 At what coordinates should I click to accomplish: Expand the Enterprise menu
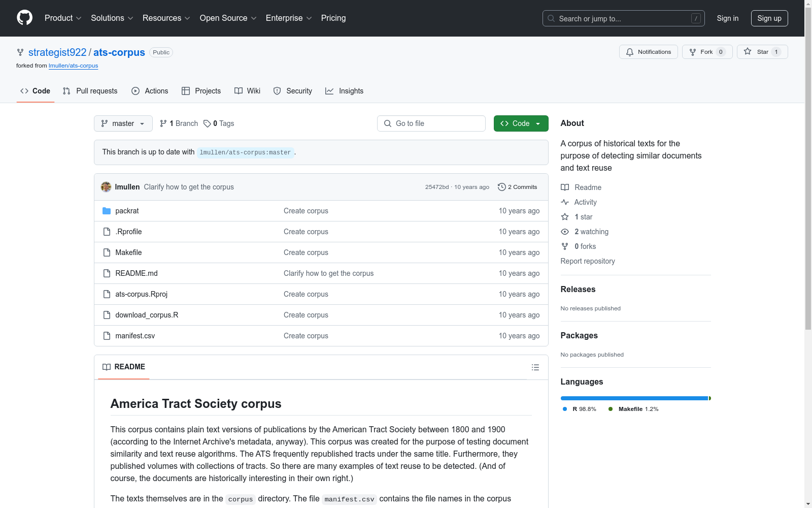(x=289, y=18)
